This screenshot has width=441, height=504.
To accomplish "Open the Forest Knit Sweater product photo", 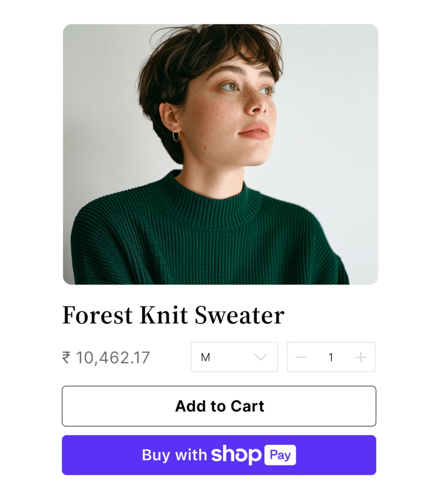I will coord(220,154).
